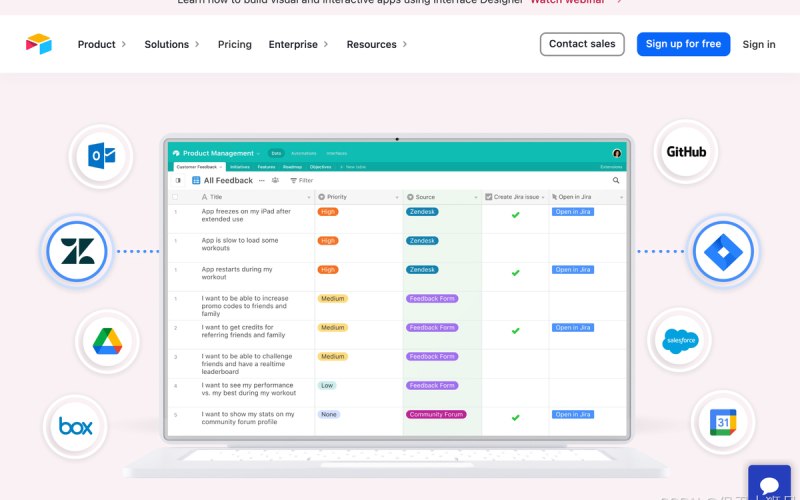Click the Extensions button in tab bar
This screenshot has height=500, width=800.
pyautogui.click(x=611, y=167)
